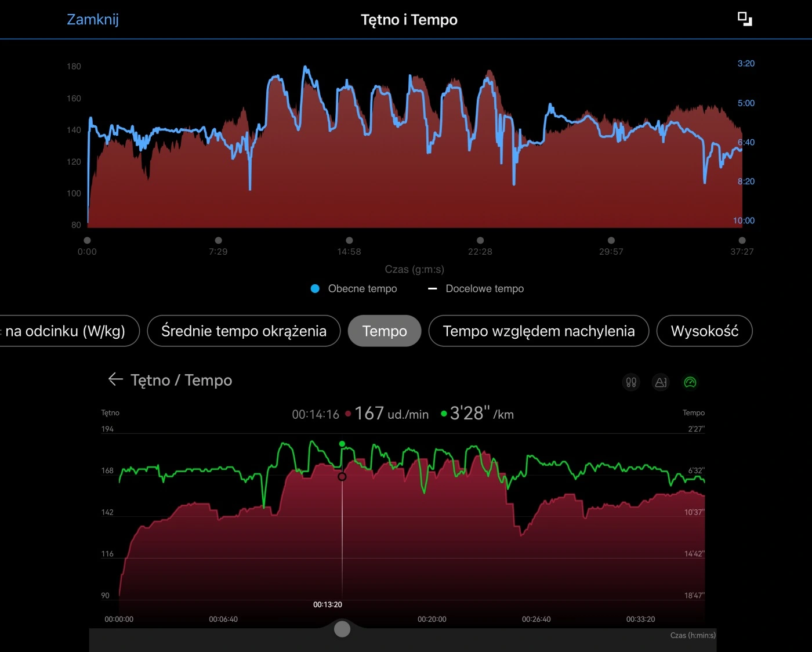This screenshot has height=652, width=812.
Task: Go back using the Tętno / Tempo arrow
Action: [x=115, y=379]
